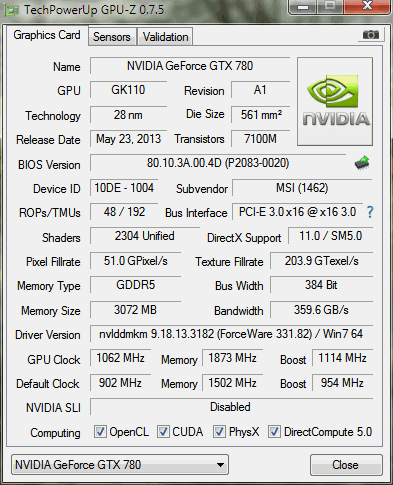Screen dimensions: 393x485
Task: Toggle the PhysX checkbox
Action: tap(219, 432)
